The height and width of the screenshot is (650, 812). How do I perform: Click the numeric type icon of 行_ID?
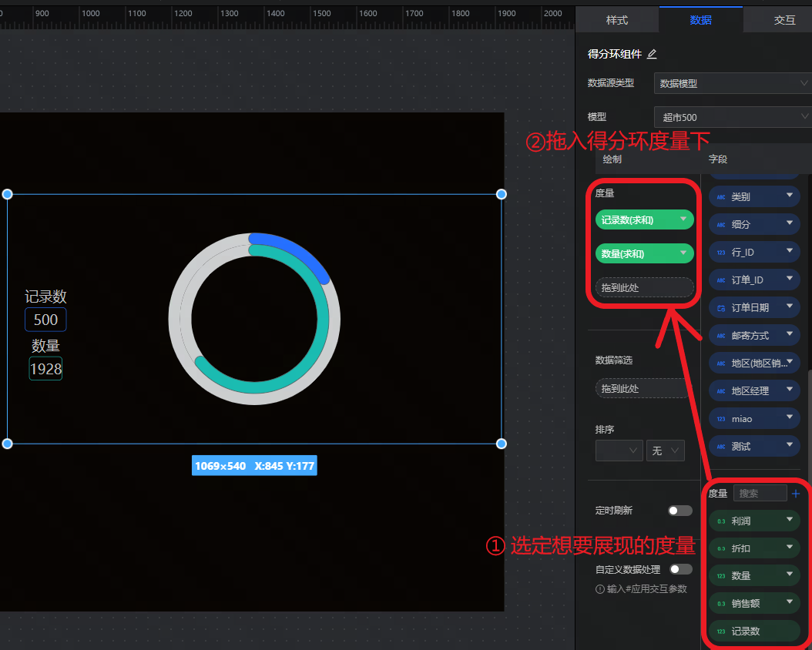(721, 253)
